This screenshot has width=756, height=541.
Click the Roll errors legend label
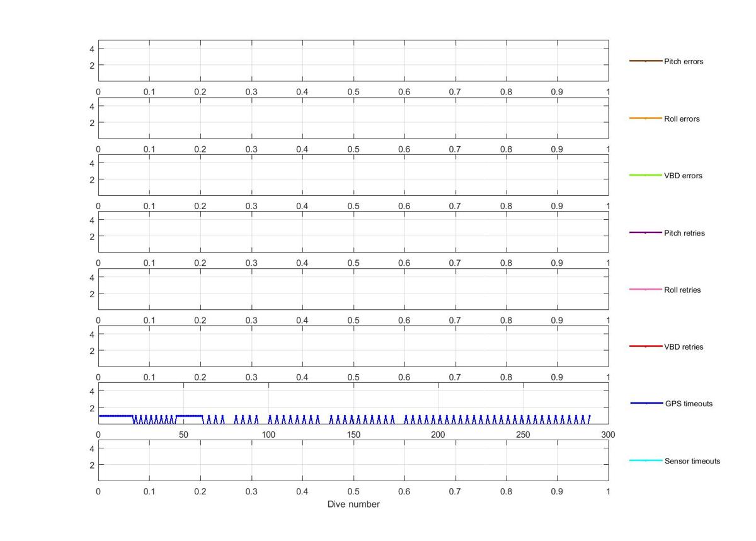[x=682, y=119]
